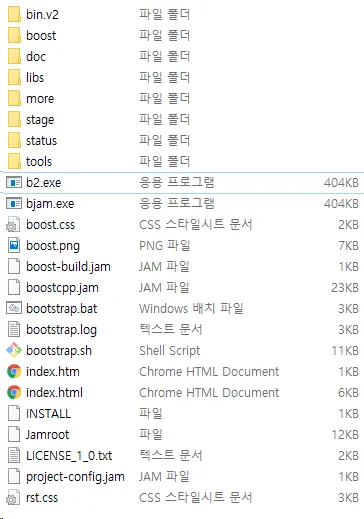Click the Jamroot file icon
Image resolution: width=364 pixels, height=519 pixels.
click(x=14, y=435)
